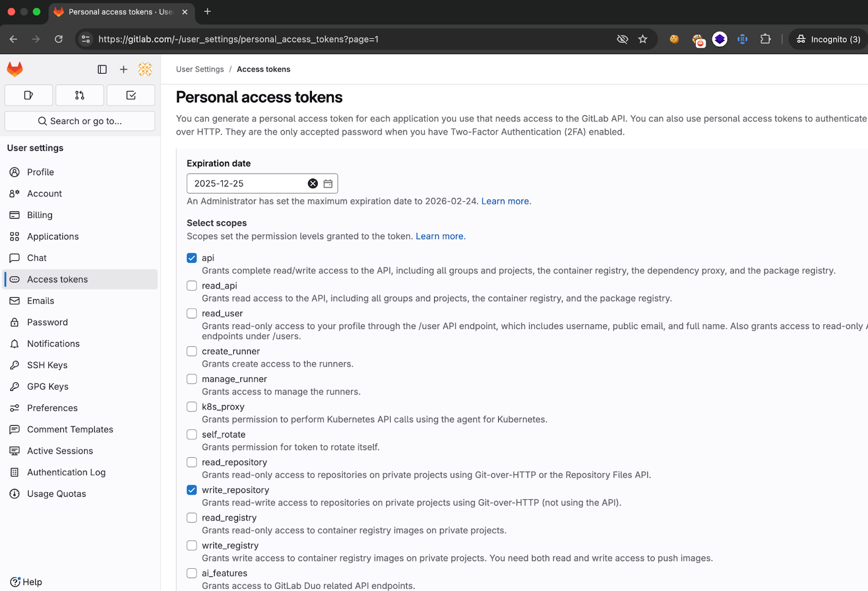
Task: Open Emails settings
Action: tap(80, 301)
